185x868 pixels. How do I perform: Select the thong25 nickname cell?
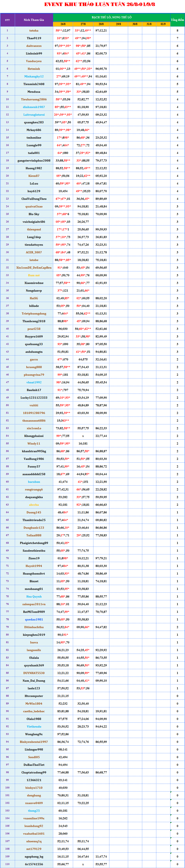pos(34,810)
